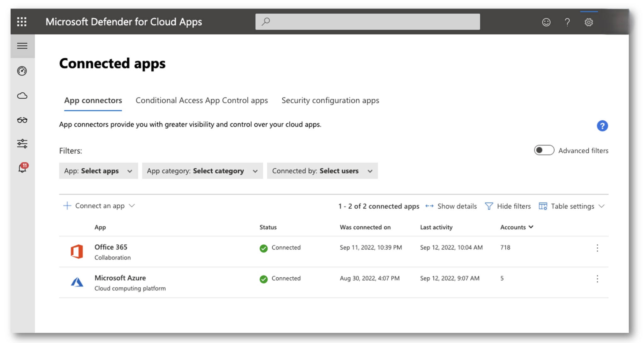Expand the Table settings dropdown
This screenshot has width=644, height=343.
click(x=572, y=206)
